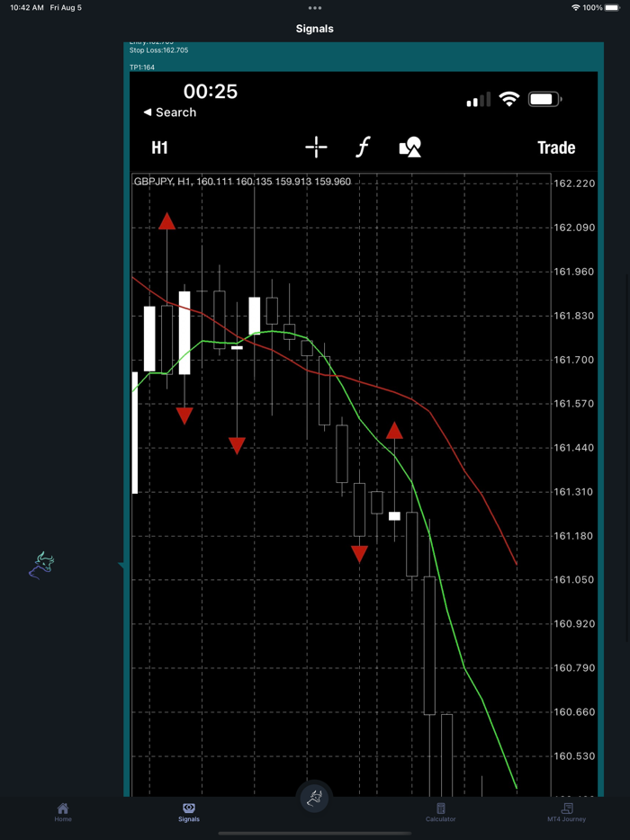This screenshot has width=630, height=840.
Task: Tap the crosshair tool in chart image
Action: [316, 147]
